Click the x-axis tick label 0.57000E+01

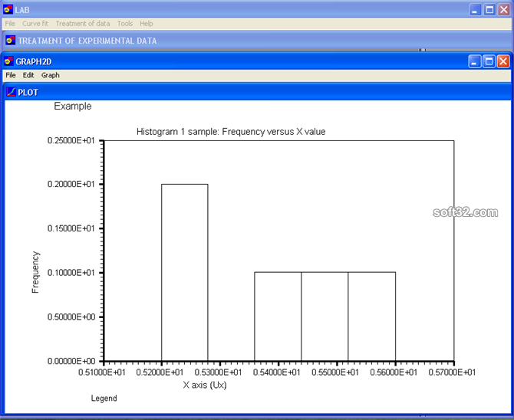(452, 372)
